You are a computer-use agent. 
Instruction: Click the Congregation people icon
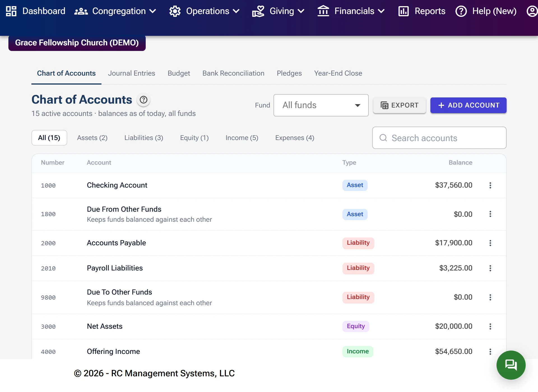tap(81, 11)
